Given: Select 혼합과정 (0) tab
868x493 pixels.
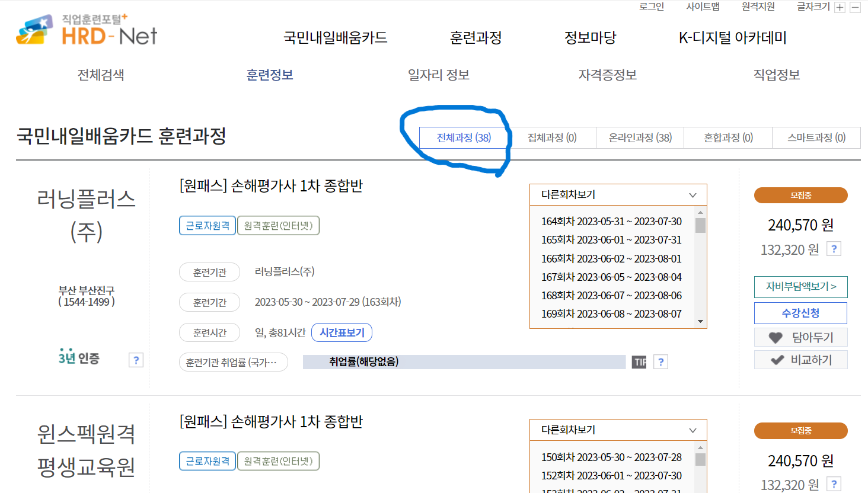Looking at the screenshot, I should 728,137.
